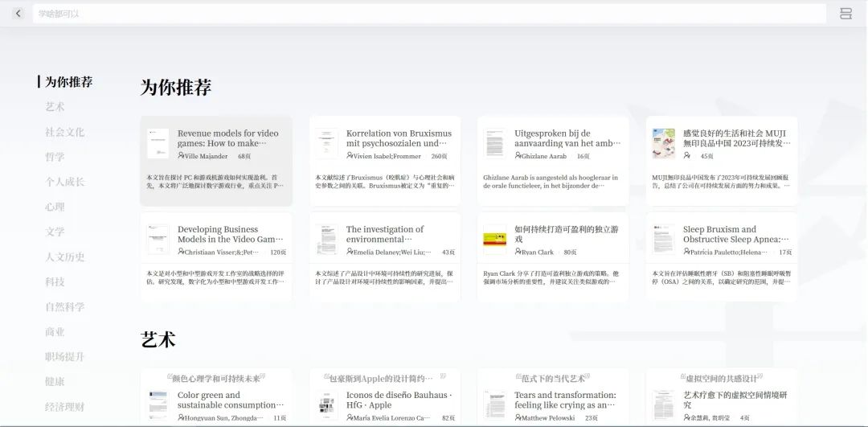The image size is (868, 427).
Task: Open 'Uitgesproken bij de aanvaarding' title
Action: (567, 138)
